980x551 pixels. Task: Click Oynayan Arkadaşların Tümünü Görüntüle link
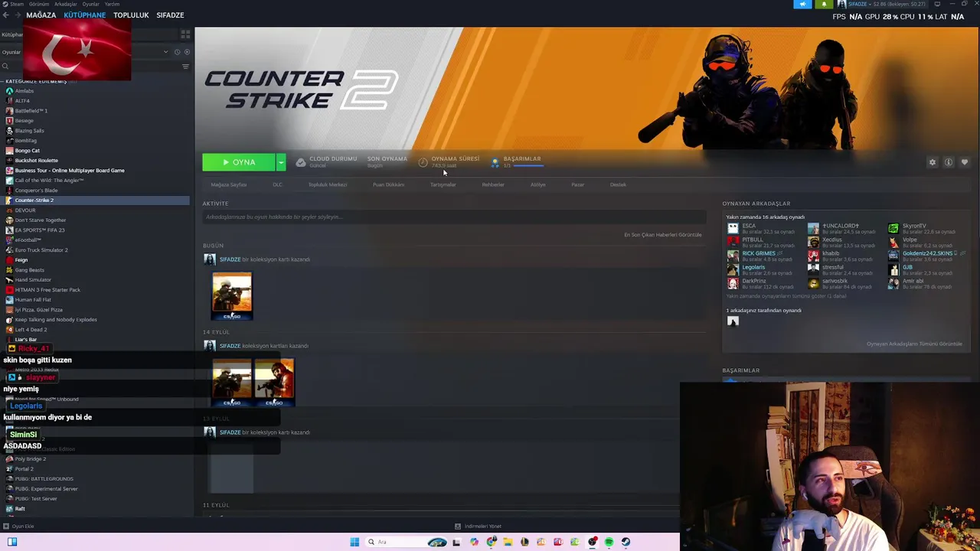click(x=914, y=344)
